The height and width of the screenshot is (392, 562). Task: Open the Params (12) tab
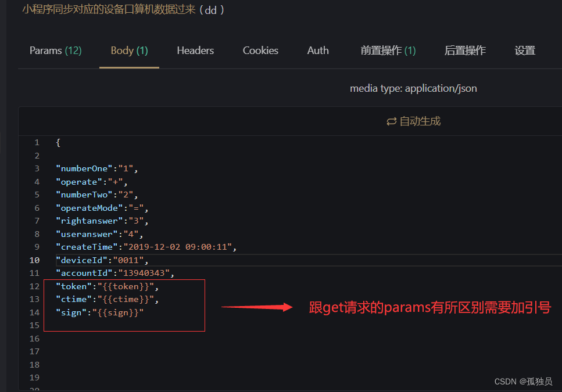click(x=56, y=51)
